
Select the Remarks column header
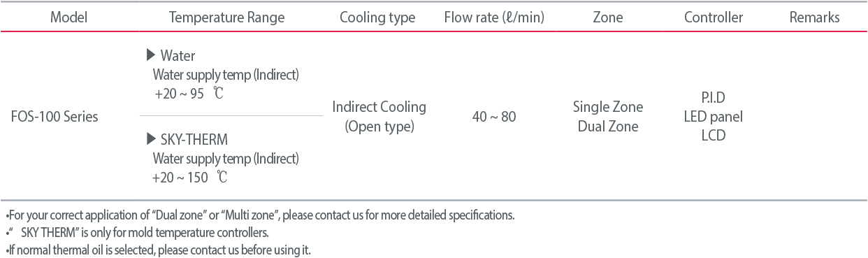tap(814, 17)
